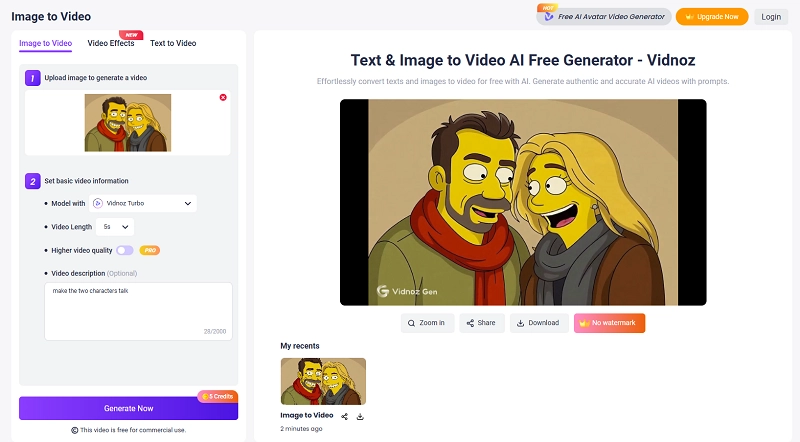Open Free AI Avatar Video Generator link

point(604,16)
